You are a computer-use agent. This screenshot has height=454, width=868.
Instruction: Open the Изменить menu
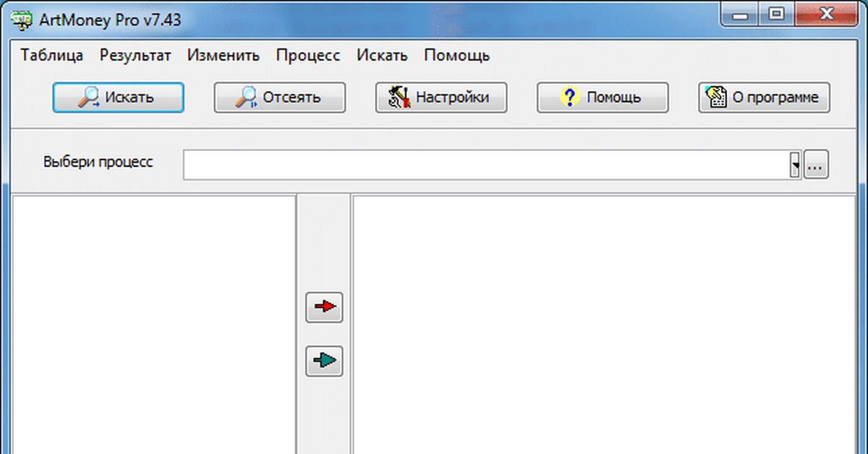point(223,56)
